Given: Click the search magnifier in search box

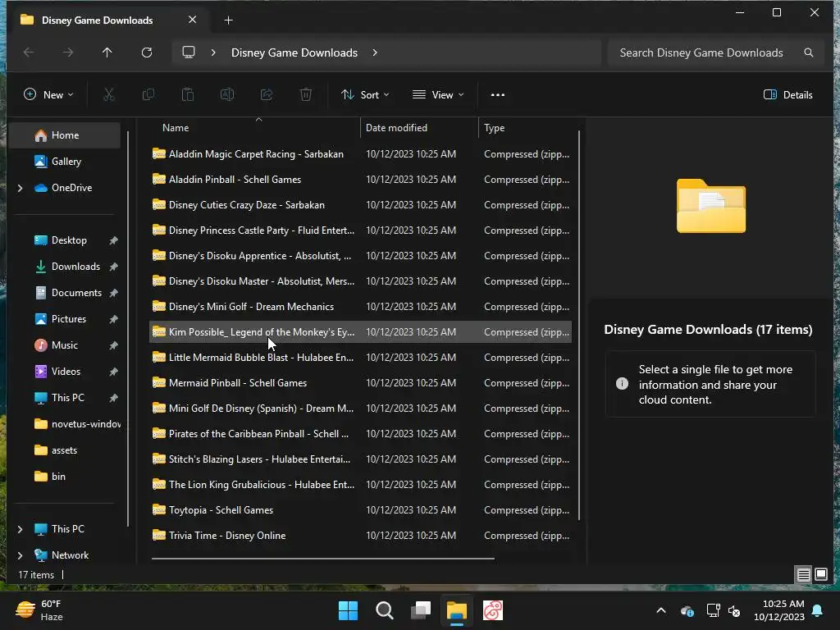Looking at the screenshot, I should click(x=809, y=52).
